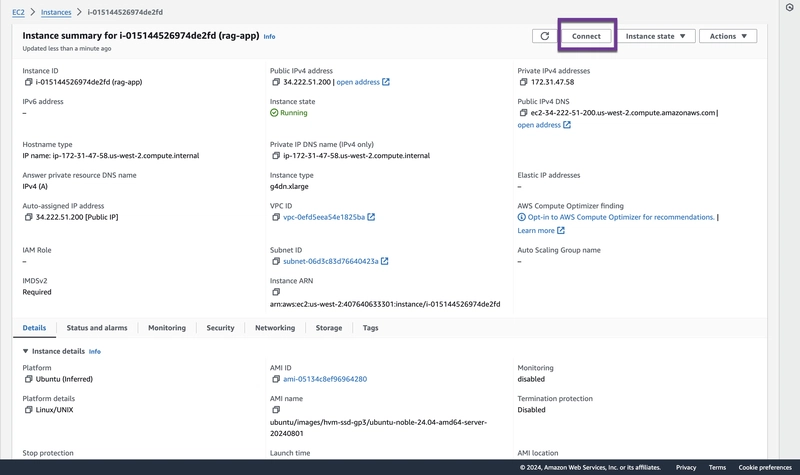Click external link icon beside Learn more
Screen dimensions: 800x475
[561, 231]
